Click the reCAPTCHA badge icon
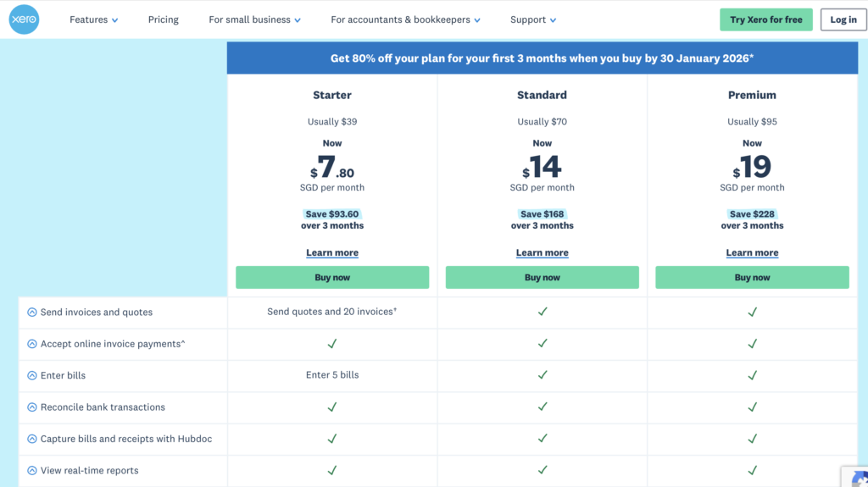 click(x=856, y=477)
